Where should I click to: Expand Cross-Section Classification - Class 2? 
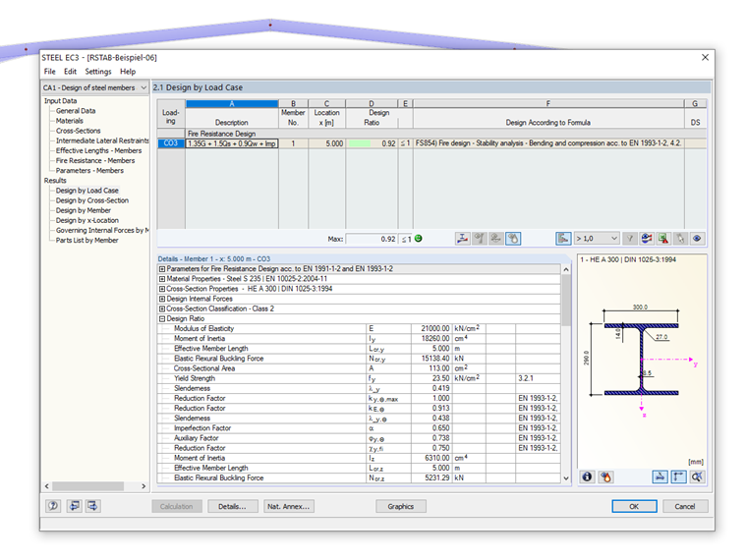coord(162,309)
